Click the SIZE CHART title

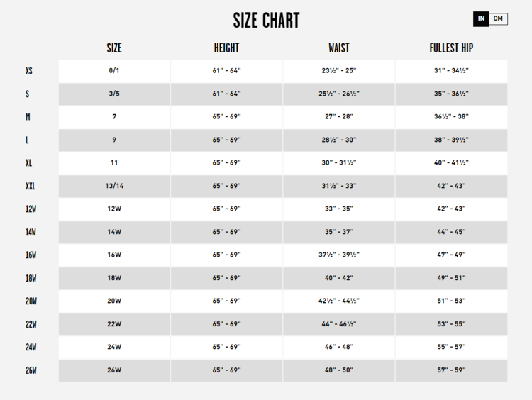[266, 20]
